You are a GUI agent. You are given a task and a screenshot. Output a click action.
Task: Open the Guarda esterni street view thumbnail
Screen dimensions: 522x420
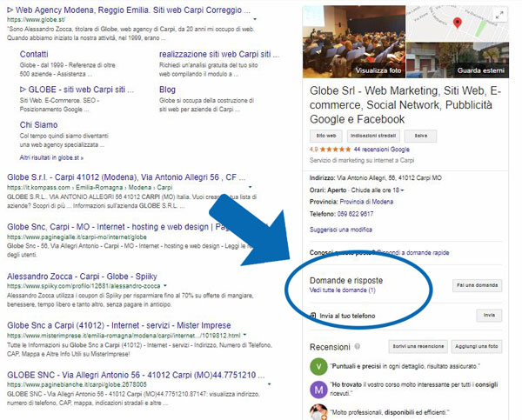pos(458,60)
